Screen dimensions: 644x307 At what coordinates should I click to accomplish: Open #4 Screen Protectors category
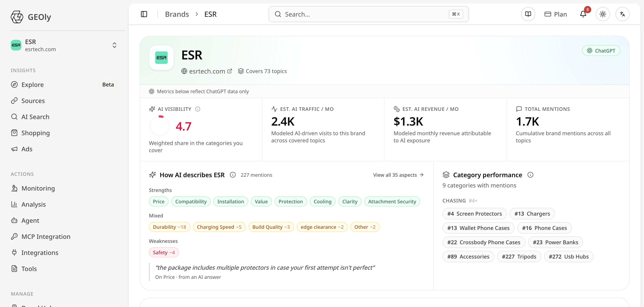tap(475, 214)
